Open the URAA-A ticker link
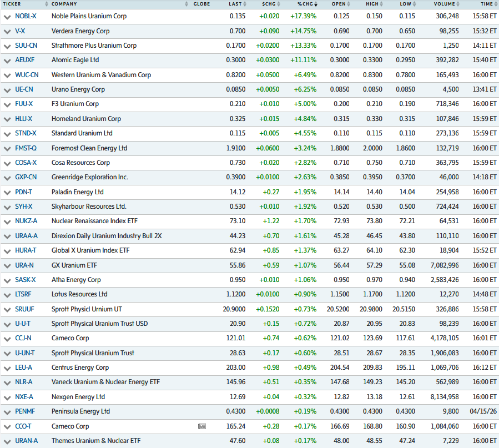The image size is (499, 448). 26,236
